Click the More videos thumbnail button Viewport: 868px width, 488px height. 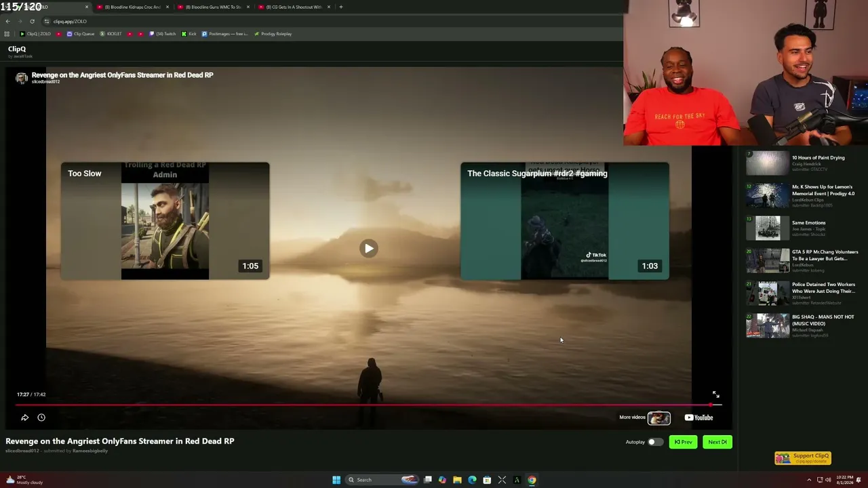click(x=658, y=418)
